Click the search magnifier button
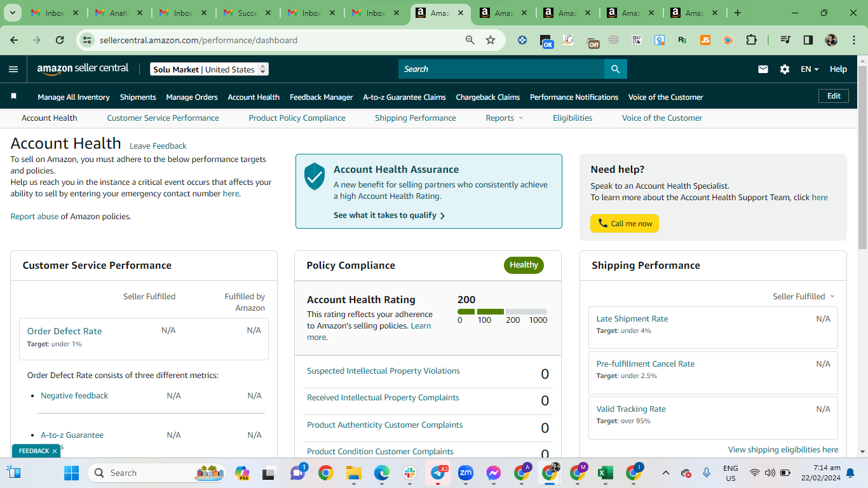The width and height of the screenshot is (868, 488). click(x=615, y=69)
